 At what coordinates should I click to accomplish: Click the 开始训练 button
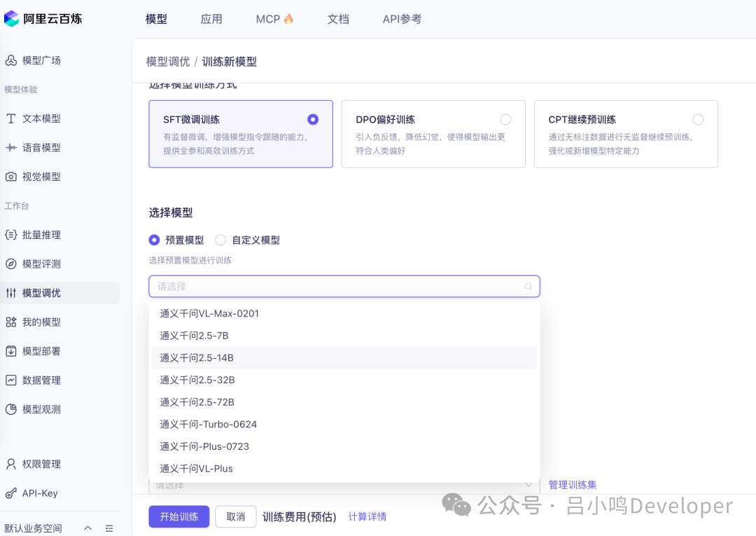tap(179, 516)
